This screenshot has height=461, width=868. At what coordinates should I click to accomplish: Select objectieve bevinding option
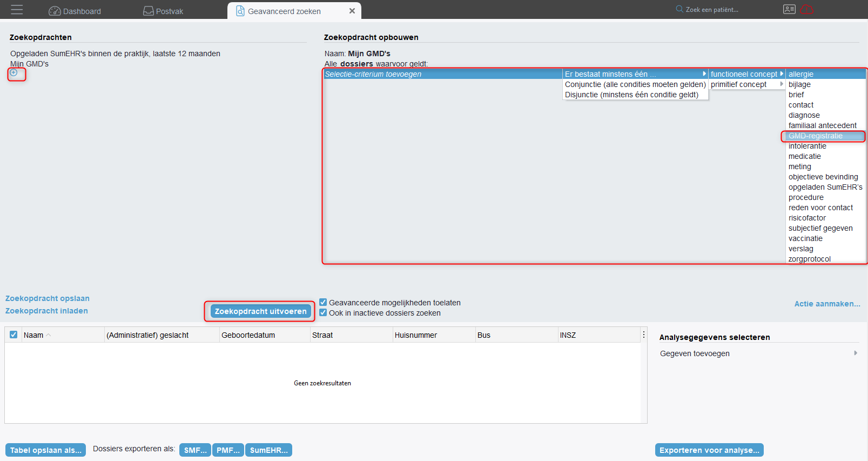pyautogui.click(x=826, y=177)
